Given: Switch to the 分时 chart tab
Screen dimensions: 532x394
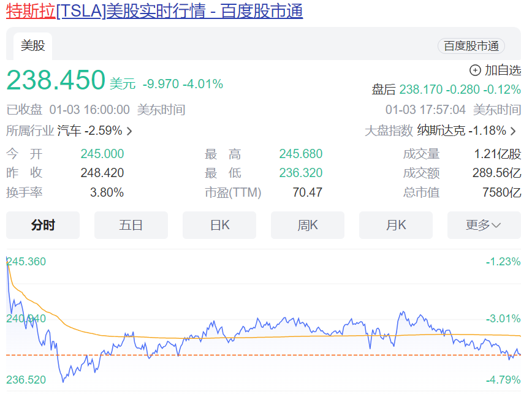Looking at the screenshot, I should 43,225.
